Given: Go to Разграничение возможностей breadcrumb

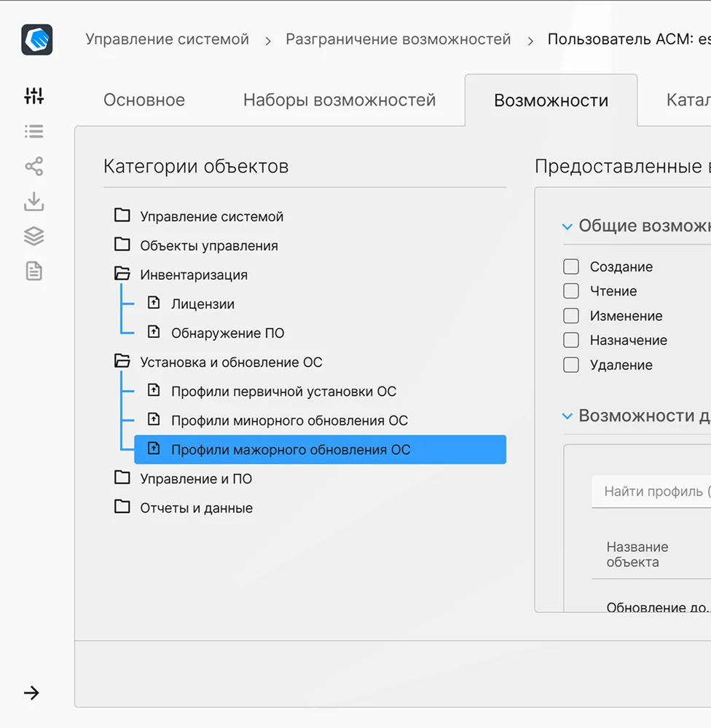Looking at the screenshot, I should [x=398, y=39].
